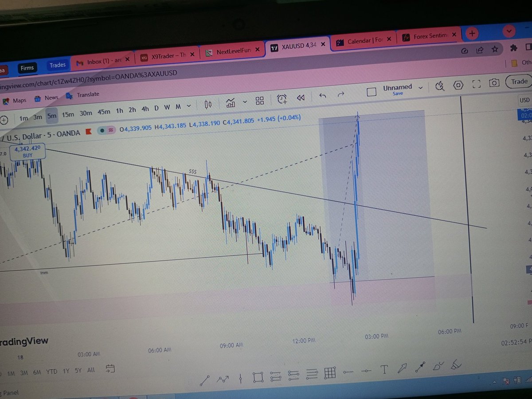
Task: Select the YTD date range
Action: [52, 372]
